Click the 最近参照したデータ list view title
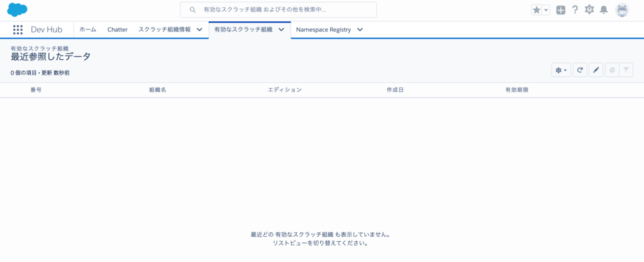Screen dimensions: 644x262 [x=51, y=57]
